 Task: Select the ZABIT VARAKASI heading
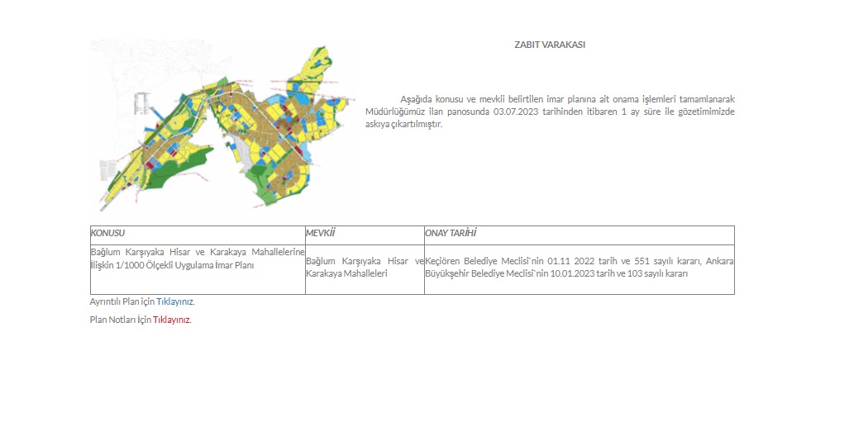tap(550, 45)
